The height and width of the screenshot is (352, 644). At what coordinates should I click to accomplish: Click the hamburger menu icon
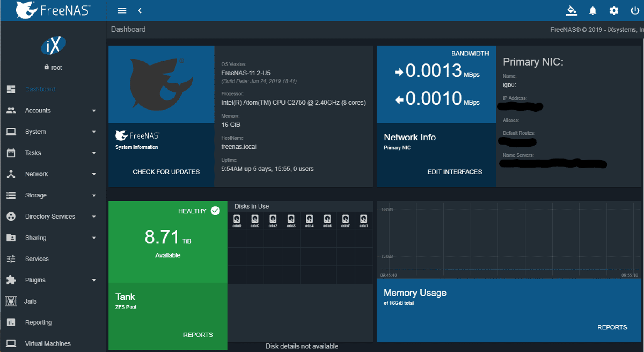coord(122,10)
